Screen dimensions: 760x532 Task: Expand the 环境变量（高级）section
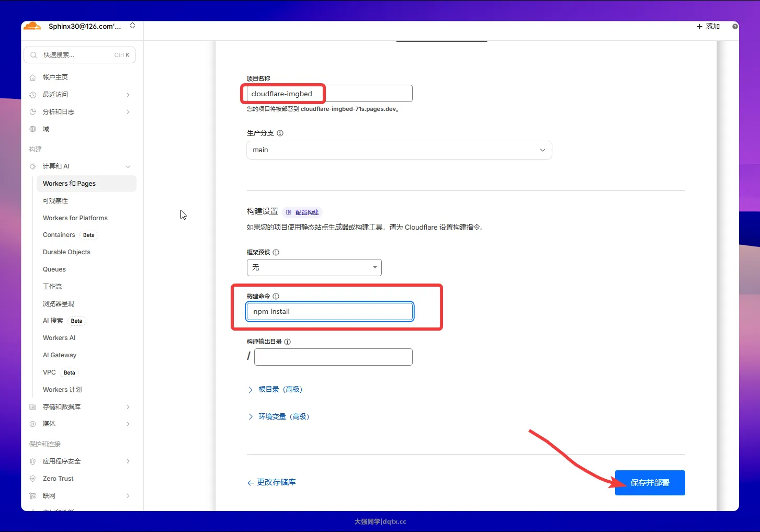point(279,416)
